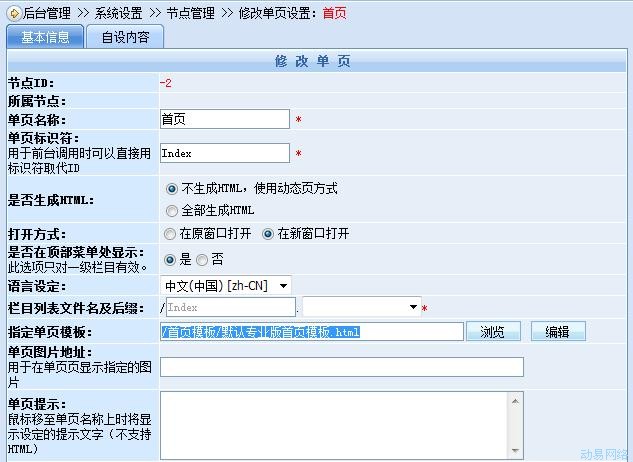The width and height of the screenshot is (633, 462).
Task: Open the 后台管理 breadcrumb link
Action: point(48,12)
